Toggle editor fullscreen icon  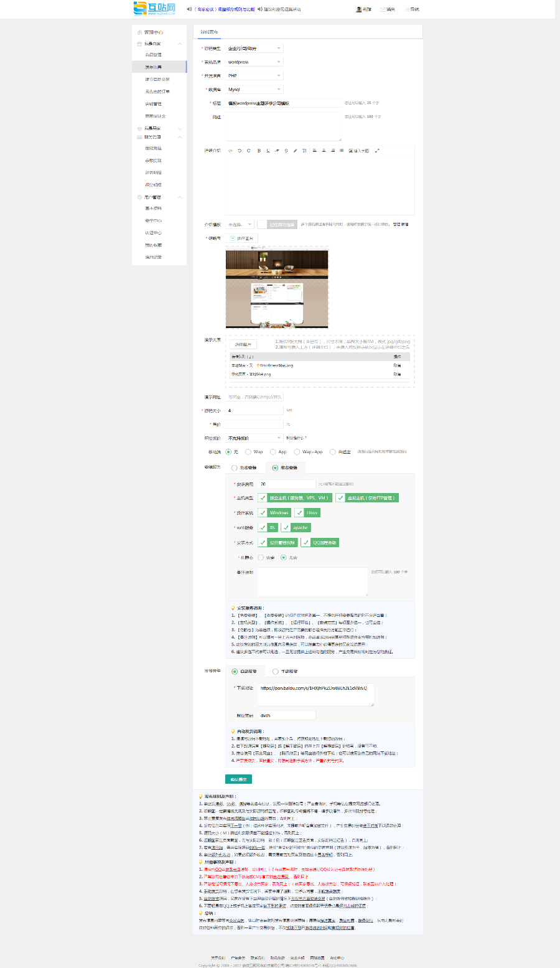(x=377, y=151)
